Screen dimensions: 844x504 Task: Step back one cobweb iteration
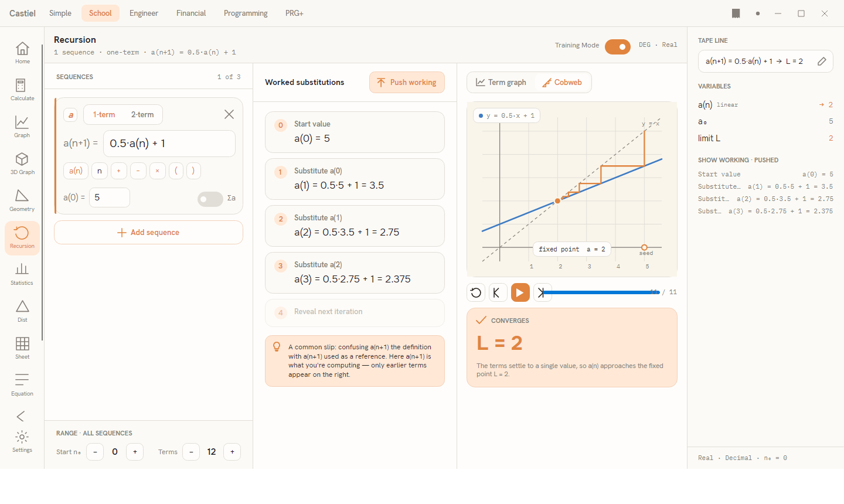(x=498, y=292)
